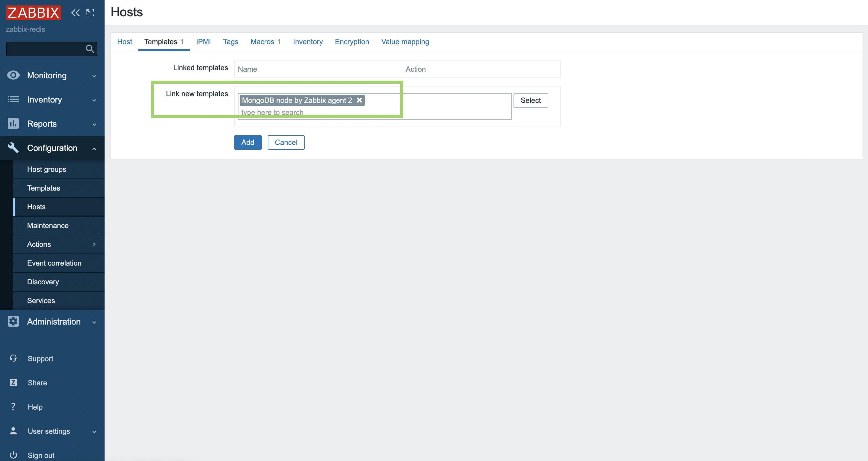Click the Administration section icon
868x461 pixels.
coord(13,321)
